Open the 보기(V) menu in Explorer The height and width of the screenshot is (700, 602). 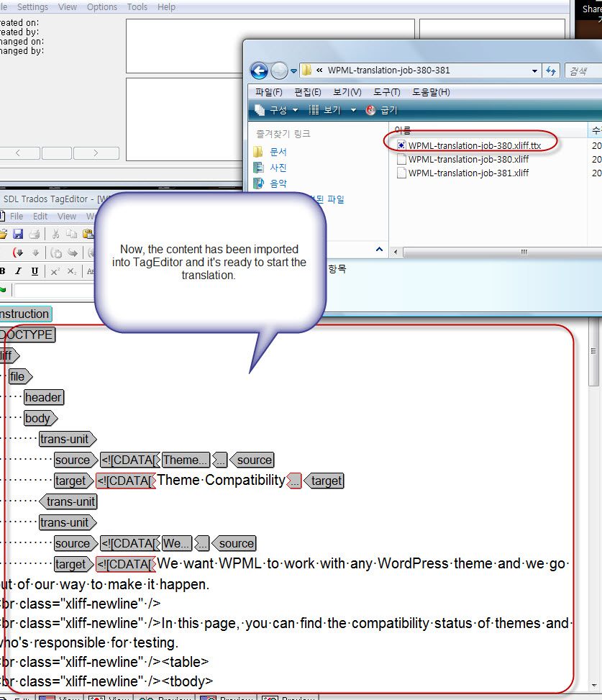pyautogui.click(x=347, y=92)
